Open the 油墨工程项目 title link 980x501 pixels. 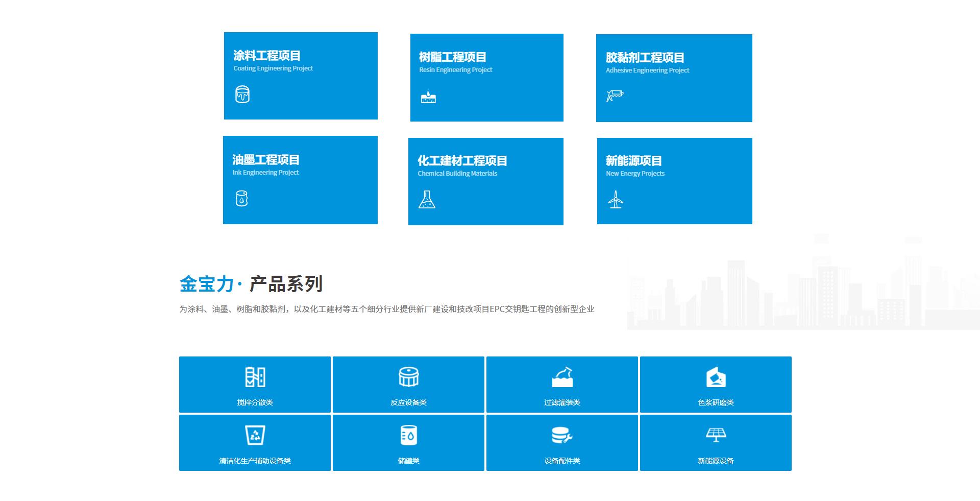coord(266,159)
